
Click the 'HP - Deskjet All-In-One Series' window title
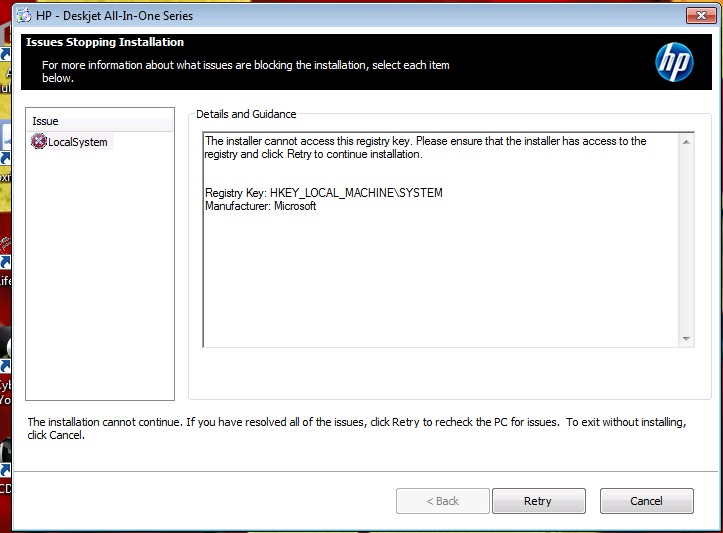coord(114,16)
